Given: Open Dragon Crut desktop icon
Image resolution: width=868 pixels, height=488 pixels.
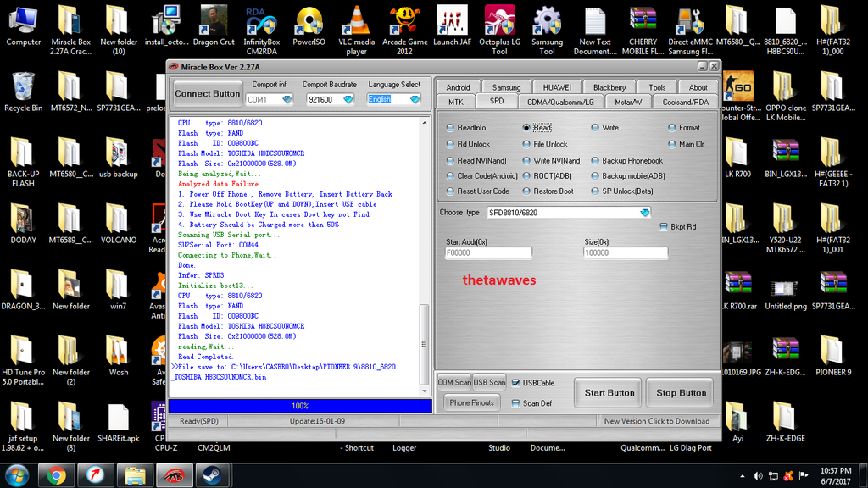Looking at the screenshot, I should pos(214,26).
